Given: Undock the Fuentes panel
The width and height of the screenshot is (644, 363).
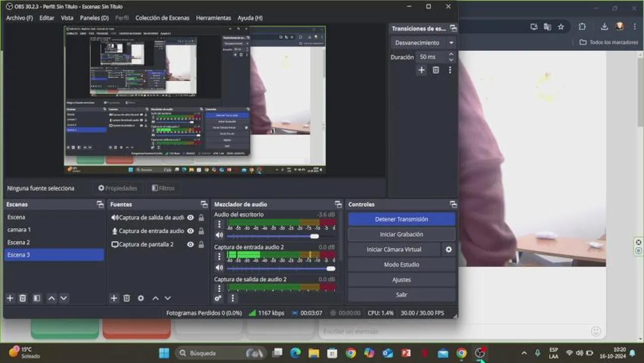Looking at the screenshot, I should (x=204, y=204).
